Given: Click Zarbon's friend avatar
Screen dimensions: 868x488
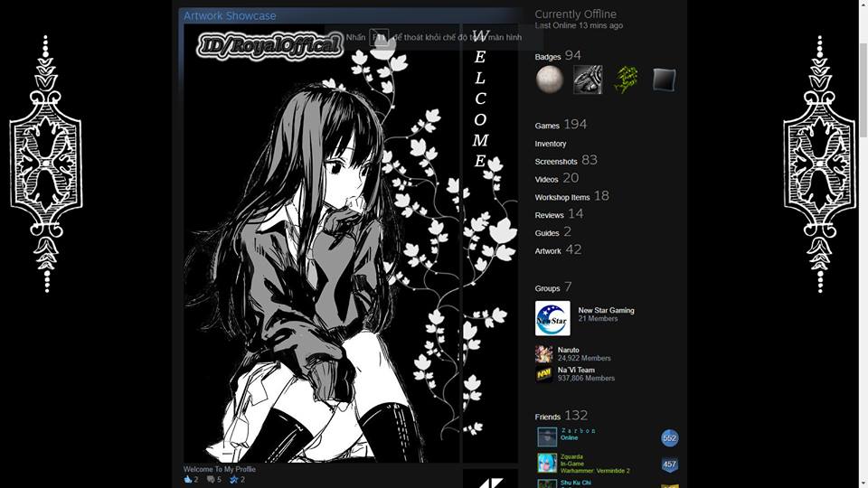Looking at the screenshot, I should click(547, 436).
